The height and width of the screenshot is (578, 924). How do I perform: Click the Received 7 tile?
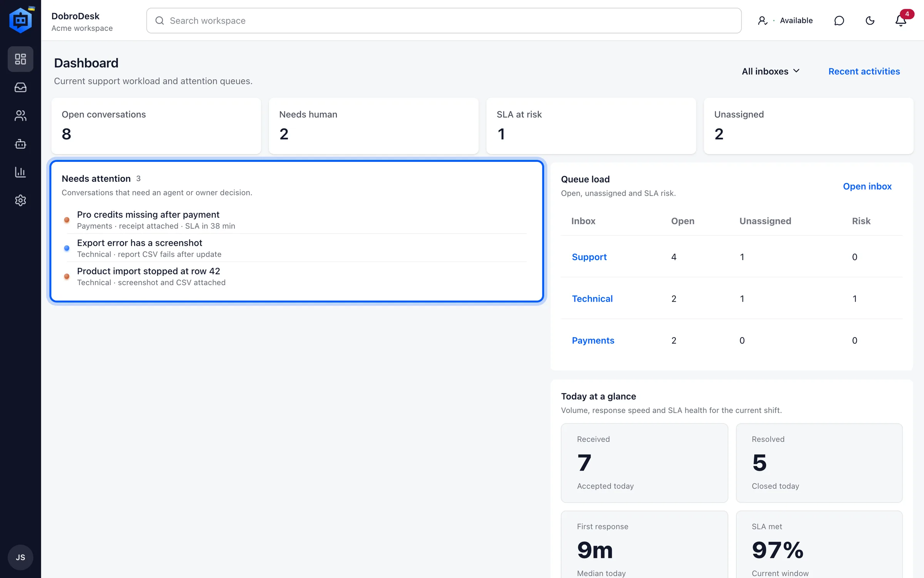(644, 463)
